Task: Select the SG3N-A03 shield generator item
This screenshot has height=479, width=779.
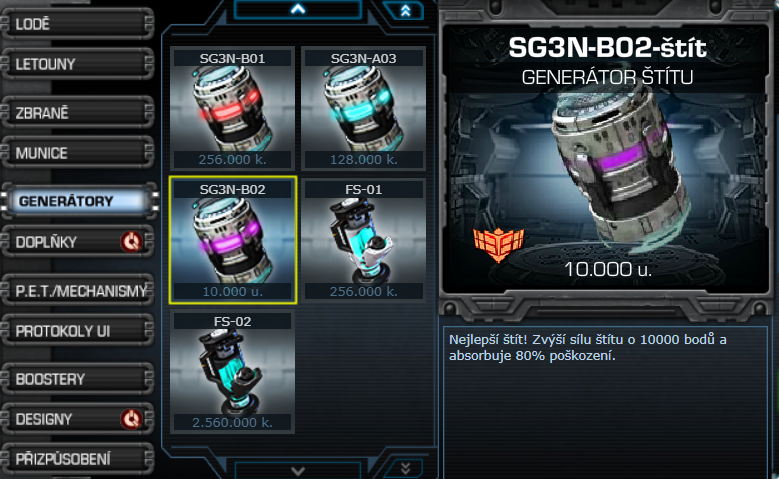Action: coord(364,108)
